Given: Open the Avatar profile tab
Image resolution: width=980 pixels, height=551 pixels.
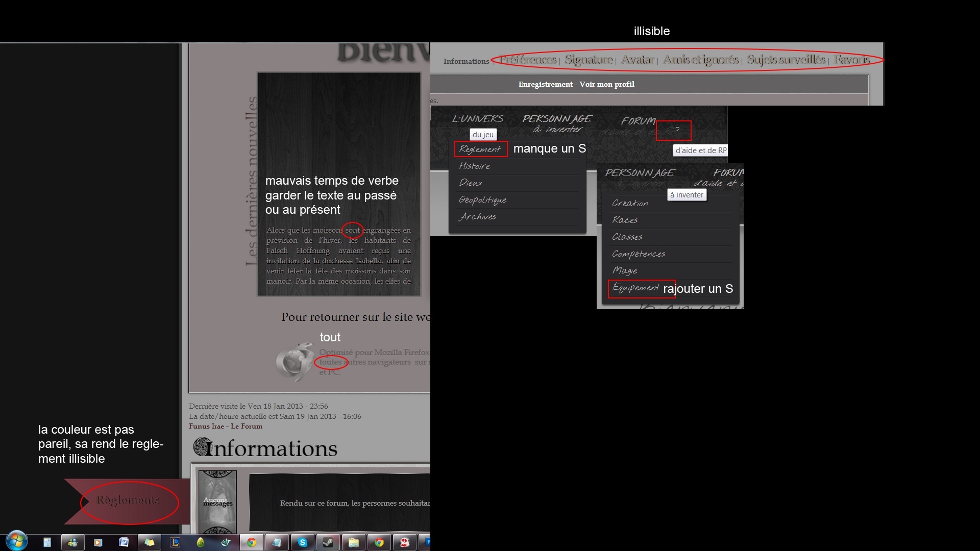Looking at the screenshot, I should 637,60.
